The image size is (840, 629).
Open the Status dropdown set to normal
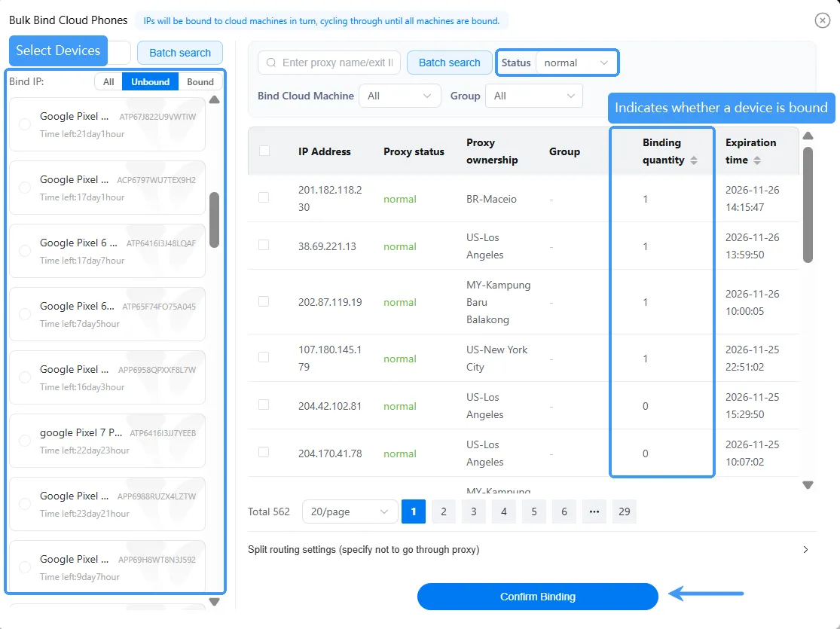[577, 63]
